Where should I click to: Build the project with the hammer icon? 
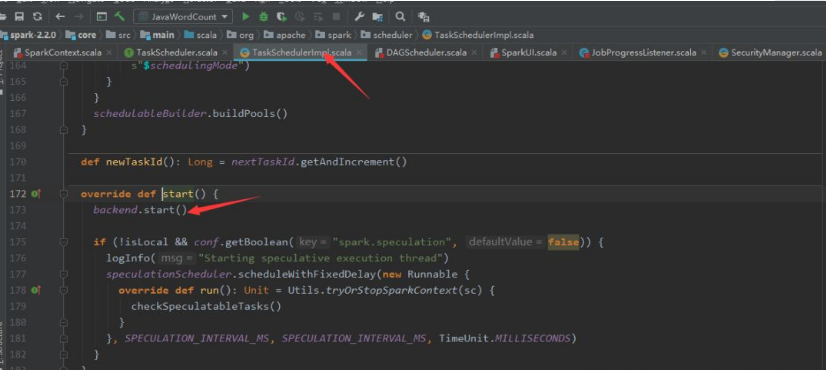[x=120, y=17]
